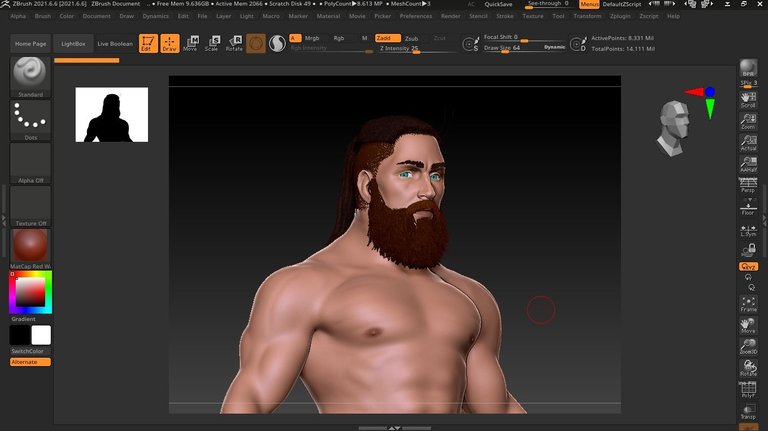Select the Zoom3D view tool
Image resolution: width=768 pixels, height=431 pixels.
click(748, 346)
